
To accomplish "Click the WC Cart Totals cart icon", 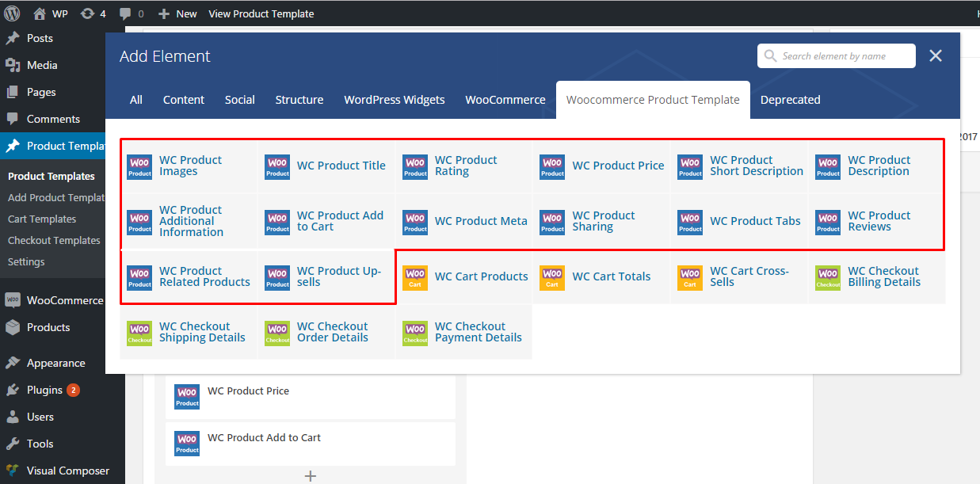I will coord(552,277).
